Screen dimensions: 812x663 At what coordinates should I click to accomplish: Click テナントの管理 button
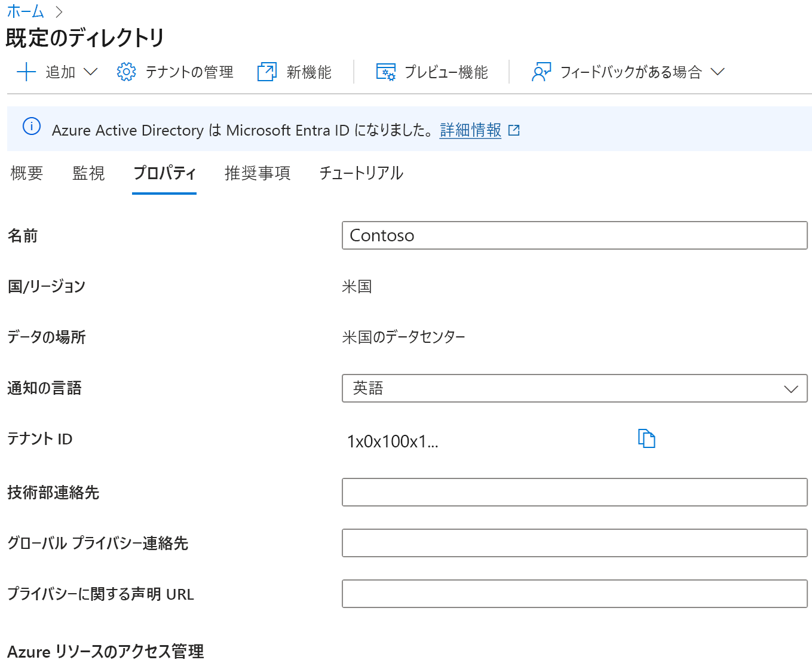click(175, 72)
